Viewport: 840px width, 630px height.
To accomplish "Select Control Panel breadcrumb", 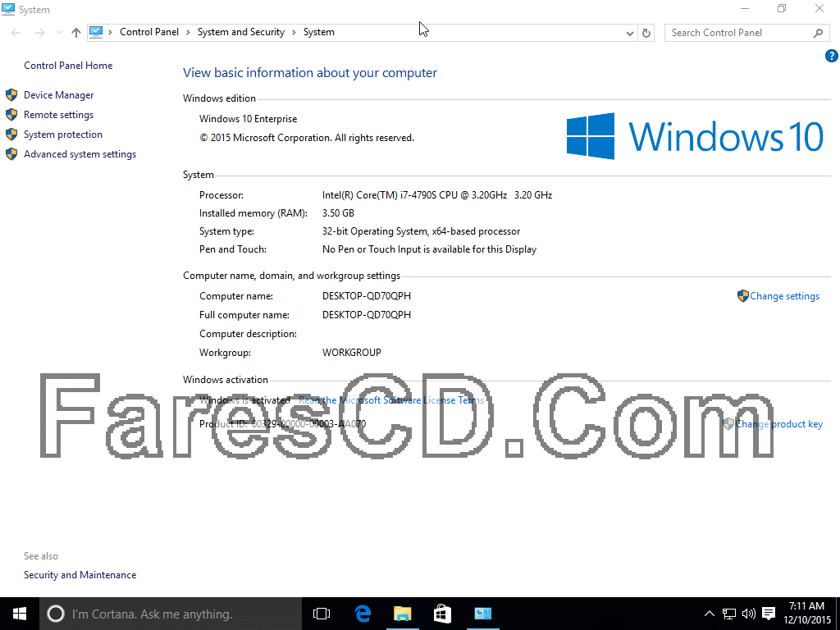I will click(149, 32).
